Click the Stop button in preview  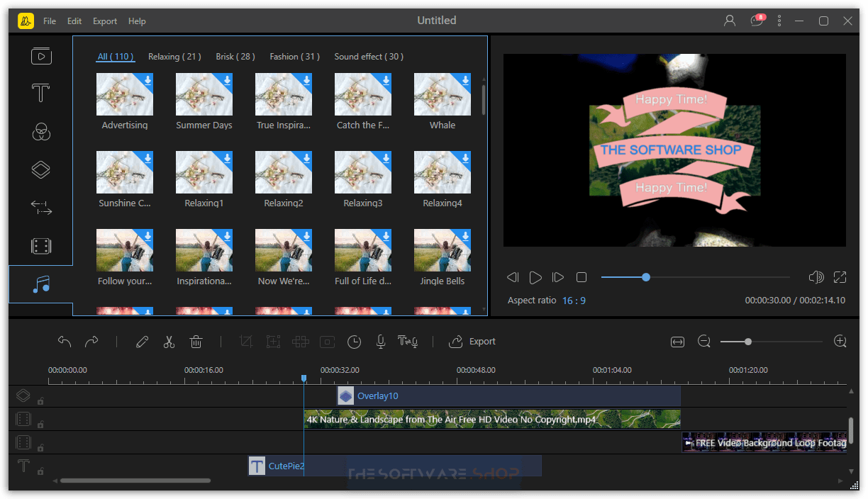[x=582, y=277]
